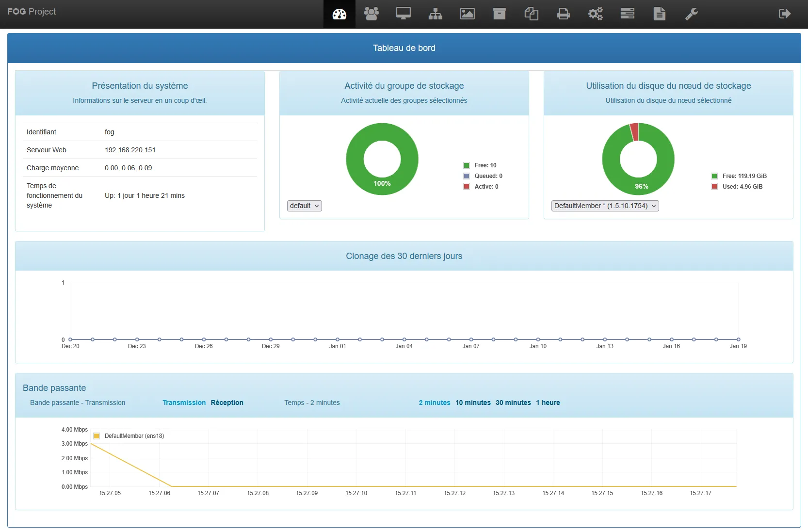This screenshot has height=532, width=808.
Task: Click the Logout icon
Action: [784, 14]
